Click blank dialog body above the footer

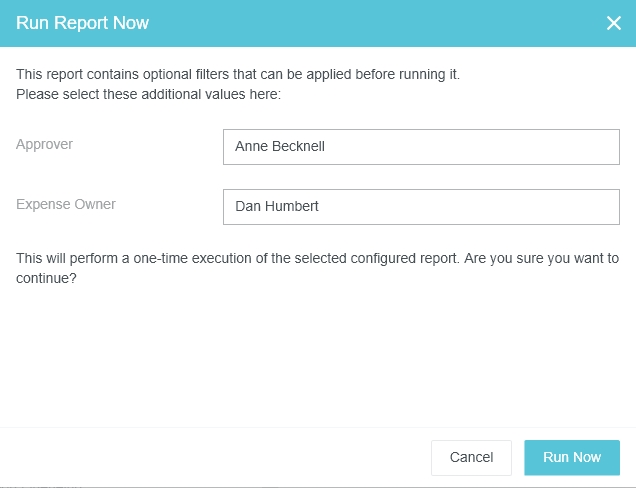pos(317,360)
